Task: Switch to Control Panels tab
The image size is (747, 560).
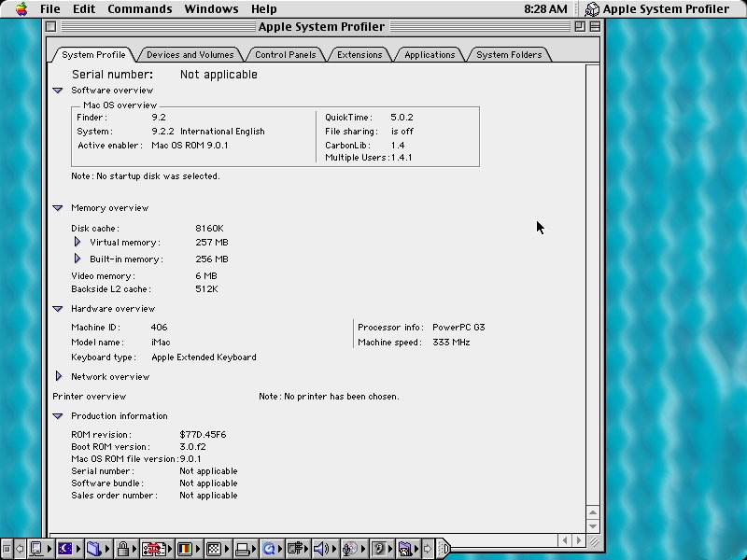Action: click(x=286, y=55)
